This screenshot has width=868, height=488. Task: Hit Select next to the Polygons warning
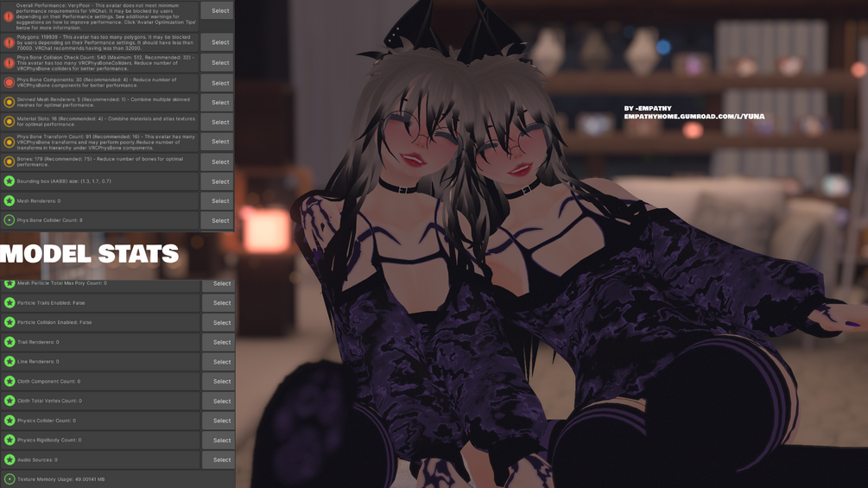coord(217,42)
